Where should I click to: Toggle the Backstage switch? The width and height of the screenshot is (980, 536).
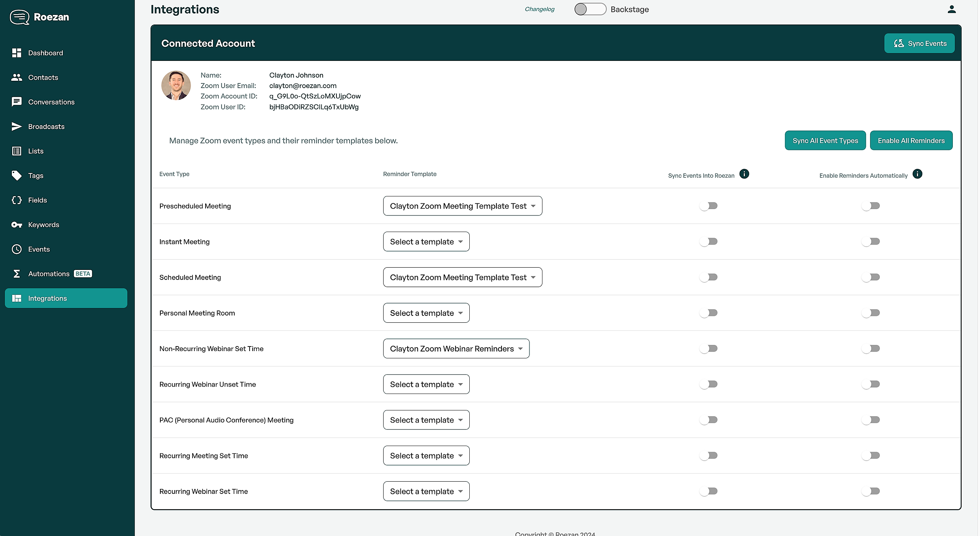[x=590, y=9]
